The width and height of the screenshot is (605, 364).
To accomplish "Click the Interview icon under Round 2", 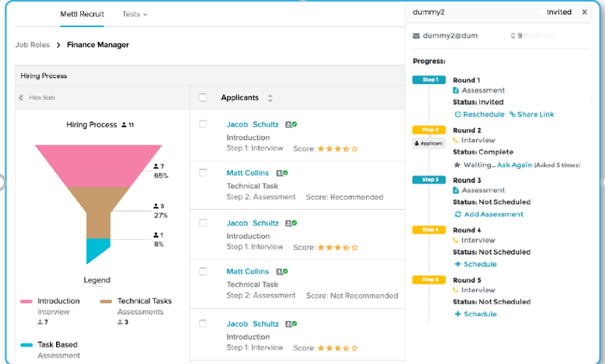I will (456, 140).
